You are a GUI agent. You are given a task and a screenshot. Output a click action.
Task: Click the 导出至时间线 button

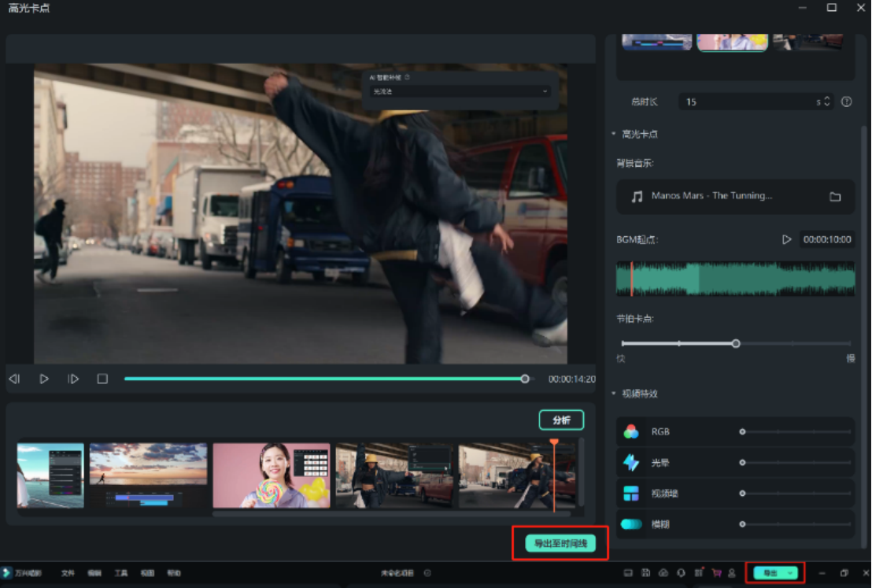tap(560, 543)
